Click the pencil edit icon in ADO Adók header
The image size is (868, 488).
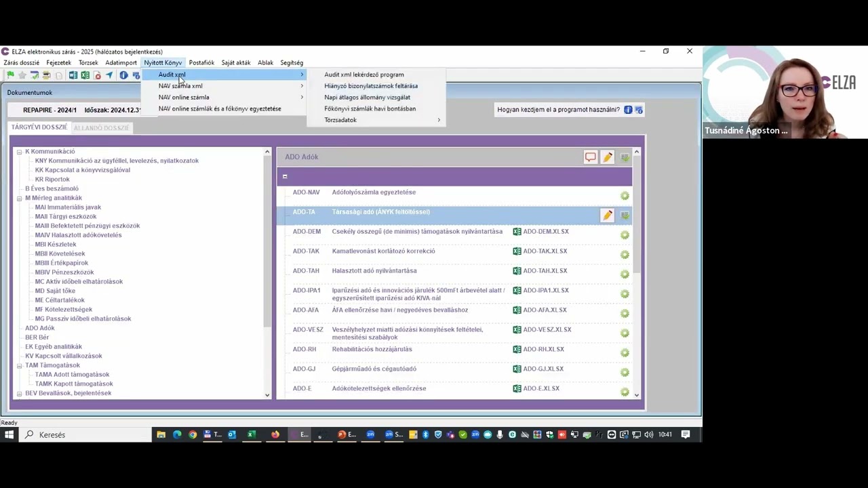click(608, 157)
